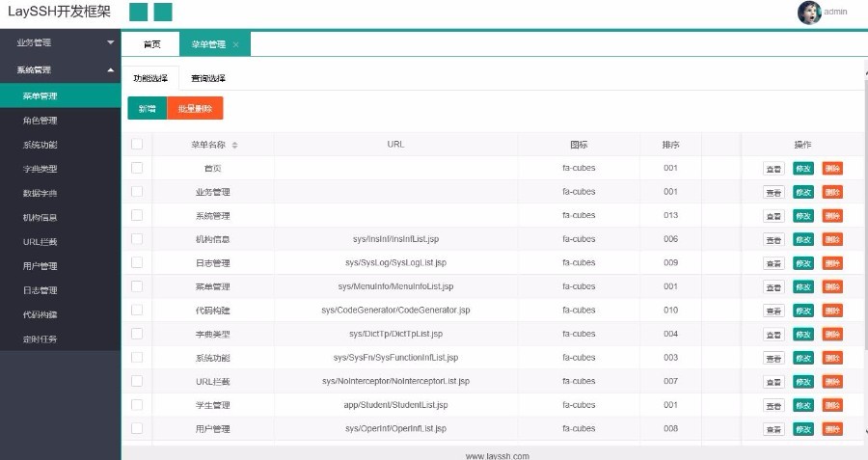Click the www.layssh.com footer link

pyautogui.click(x=497, y=455)
